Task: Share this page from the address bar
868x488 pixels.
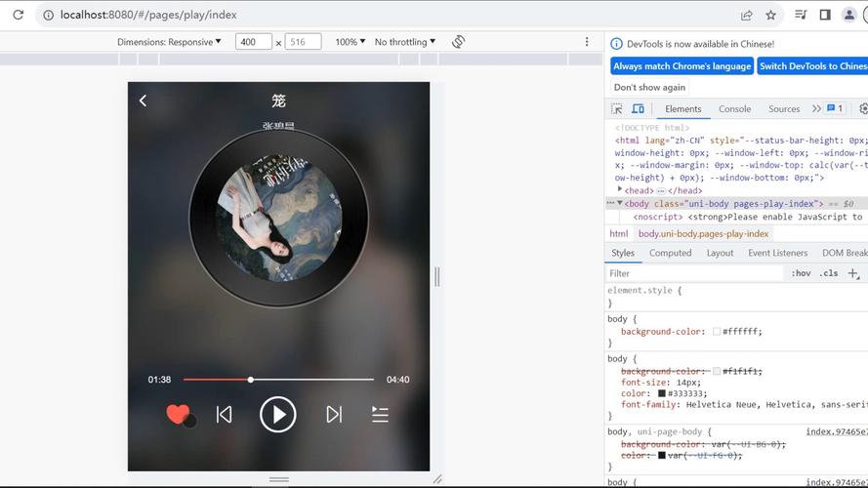Action: 747,15
